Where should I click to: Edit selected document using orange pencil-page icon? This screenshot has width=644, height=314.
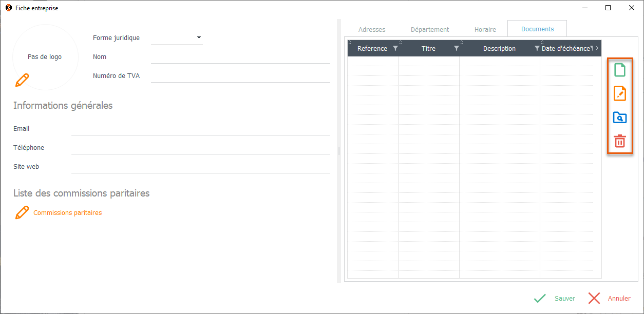pyautogui.click(x=620, y=94)
